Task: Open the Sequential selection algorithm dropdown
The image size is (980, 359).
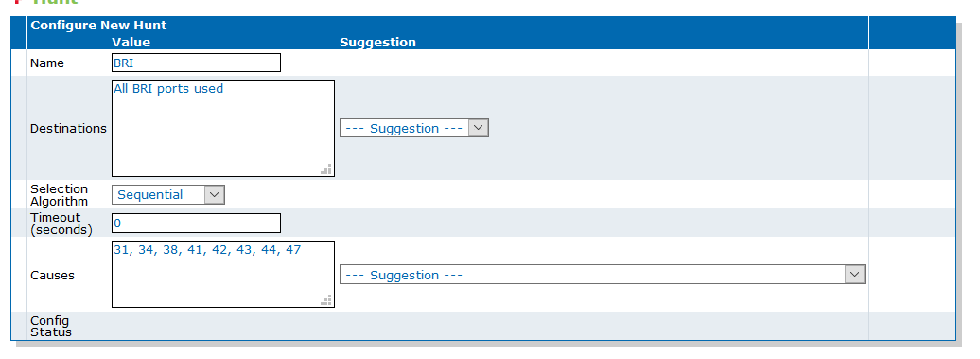Action: [x=168, y=194]
